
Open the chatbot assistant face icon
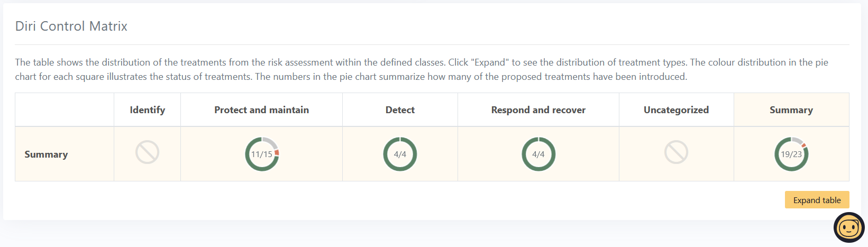pos(849,227)
